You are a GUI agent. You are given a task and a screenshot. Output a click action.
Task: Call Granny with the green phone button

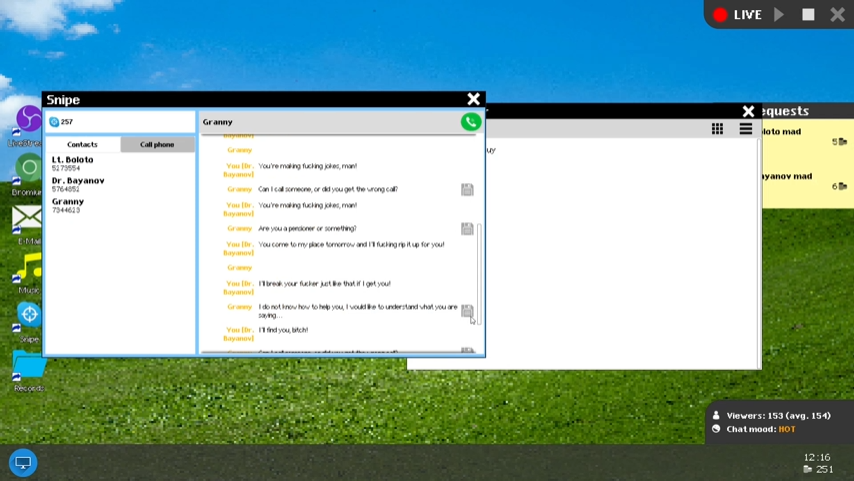click(x=470, y=122)
